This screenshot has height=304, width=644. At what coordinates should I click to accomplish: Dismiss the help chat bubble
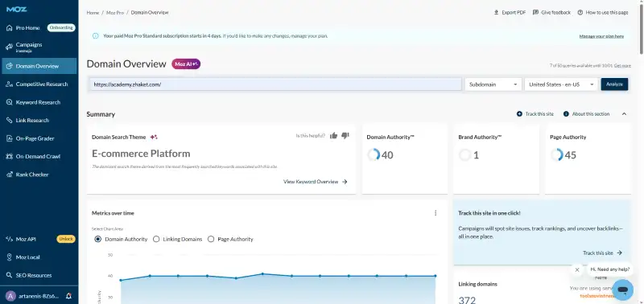point(577,270)
